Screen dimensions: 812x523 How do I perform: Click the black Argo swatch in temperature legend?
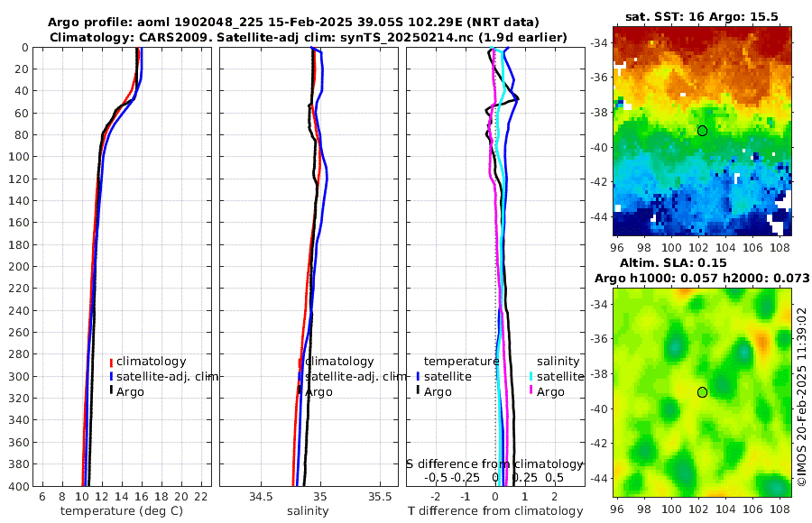(x=111, y=391)
